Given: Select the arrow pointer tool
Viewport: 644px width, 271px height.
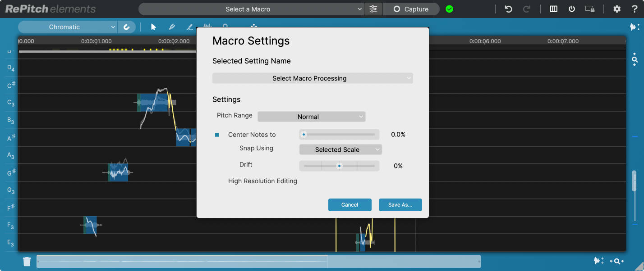Looking at the screenshot, I should 153,27.
